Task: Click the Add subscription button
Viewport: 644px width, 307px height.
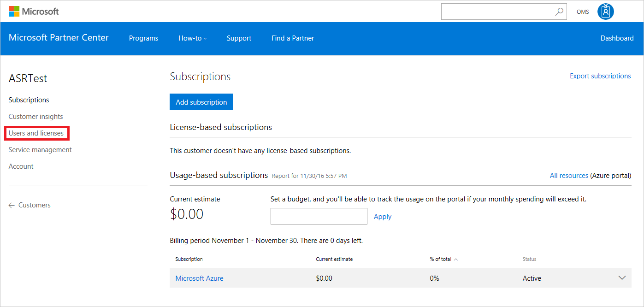Action: (201, 102)
